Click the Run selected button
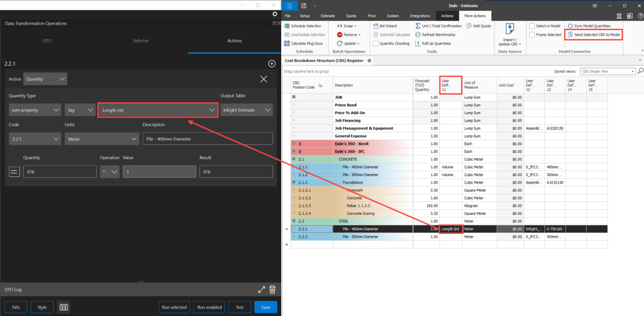Image resolution: width=644 pixels, height=316 pixels. pyautogui.click(x=174, y=307)
